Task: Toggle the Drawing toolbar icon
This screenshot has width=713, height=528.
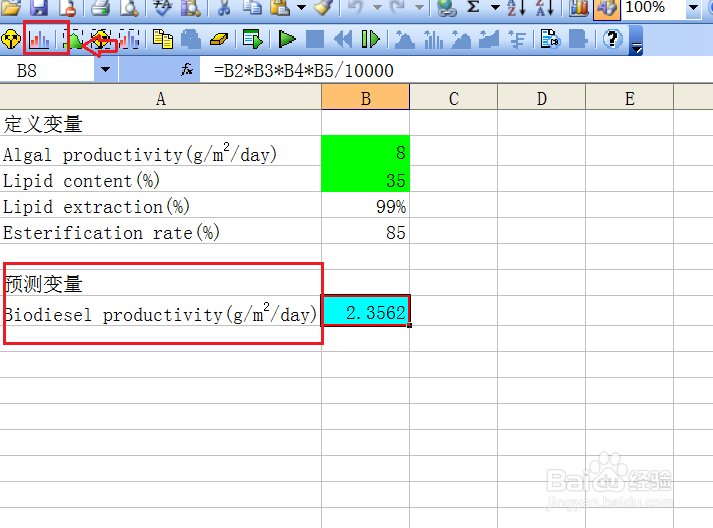Action: (x=607, y=8)
